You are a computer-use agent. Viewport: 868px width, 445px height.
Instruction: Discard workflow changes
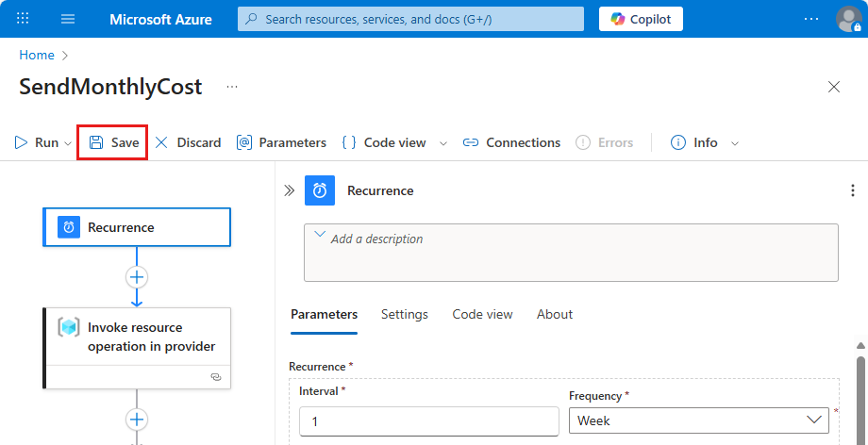tap(188, 142)
